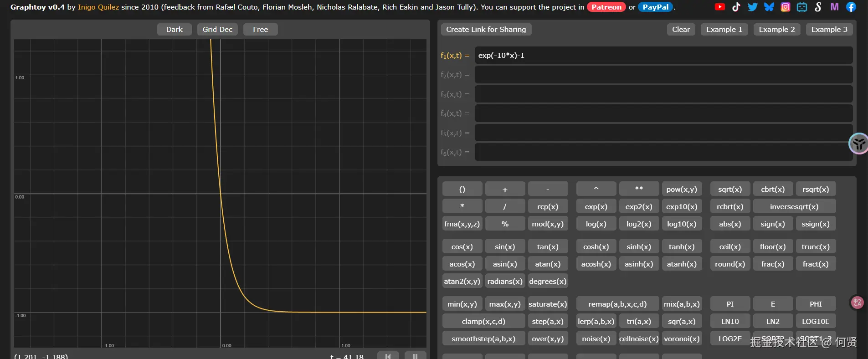Insert inversesqrt(x) function

[794, 206]
